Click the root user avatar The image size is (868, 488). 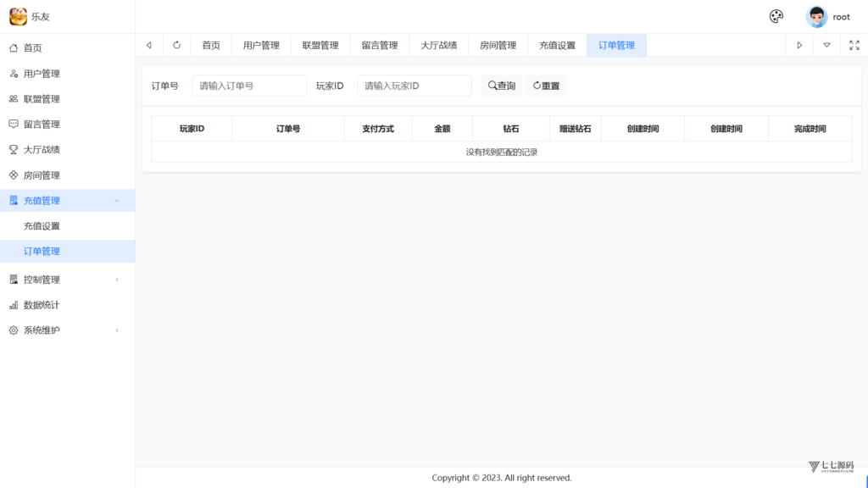click(x=816, y=17)
